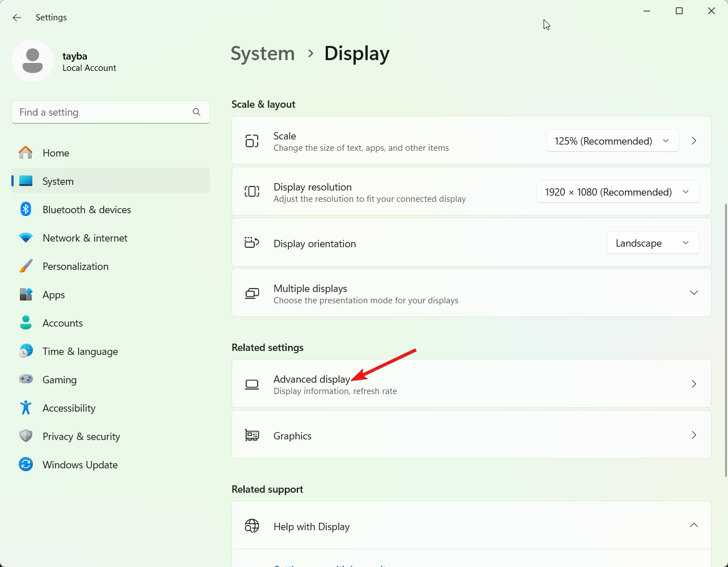The width and height of the screenshot is (728, 567).
Task: Open the 125% (Recommended) scale dropdown
Action: [x=613, y=141]
